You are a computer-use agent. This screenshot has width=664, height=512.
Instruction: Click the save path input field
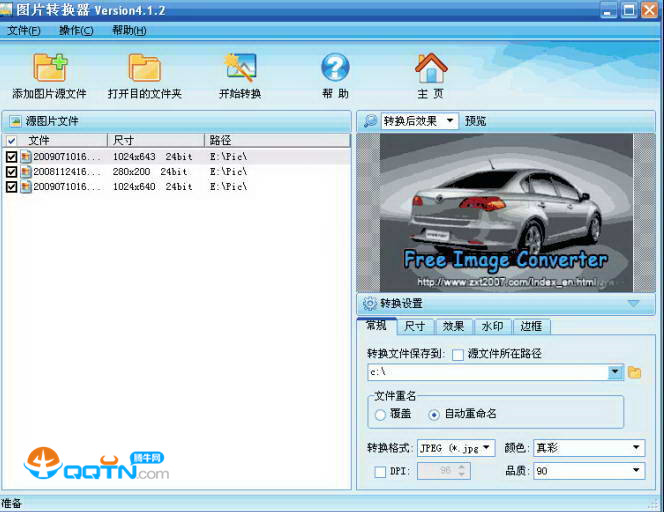[488, 373]
